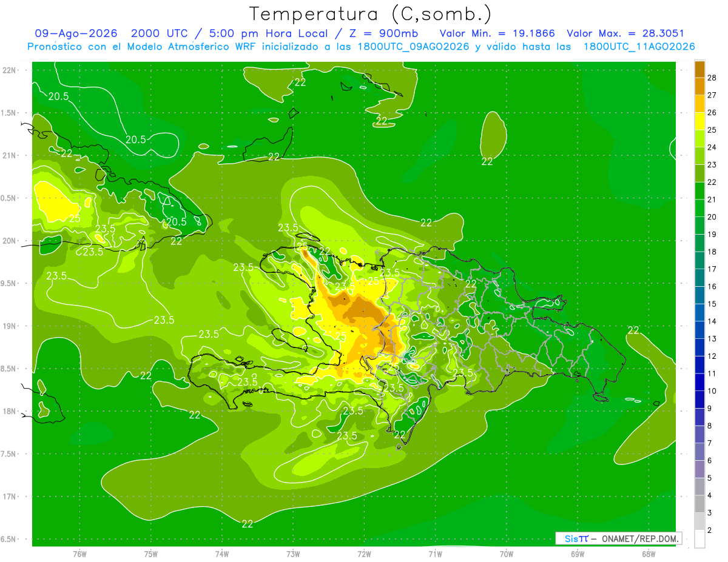This screenshot has width=728, height=562.
Task: Click the '70W' longitude axis label
Action: (x=507, y=554)
